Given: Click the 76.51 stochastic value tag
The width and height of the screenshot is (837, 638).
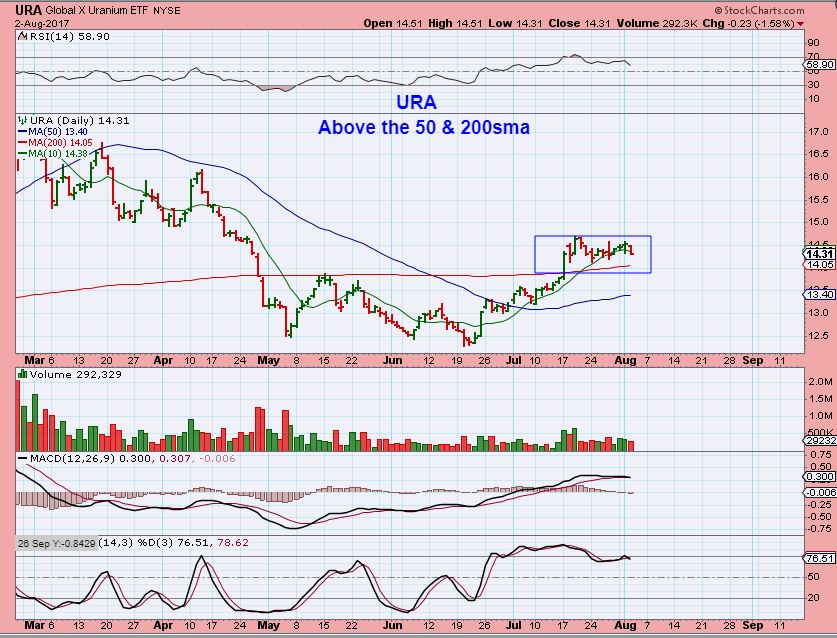Looking at the screenshot, I should click(x=820, y=558).
